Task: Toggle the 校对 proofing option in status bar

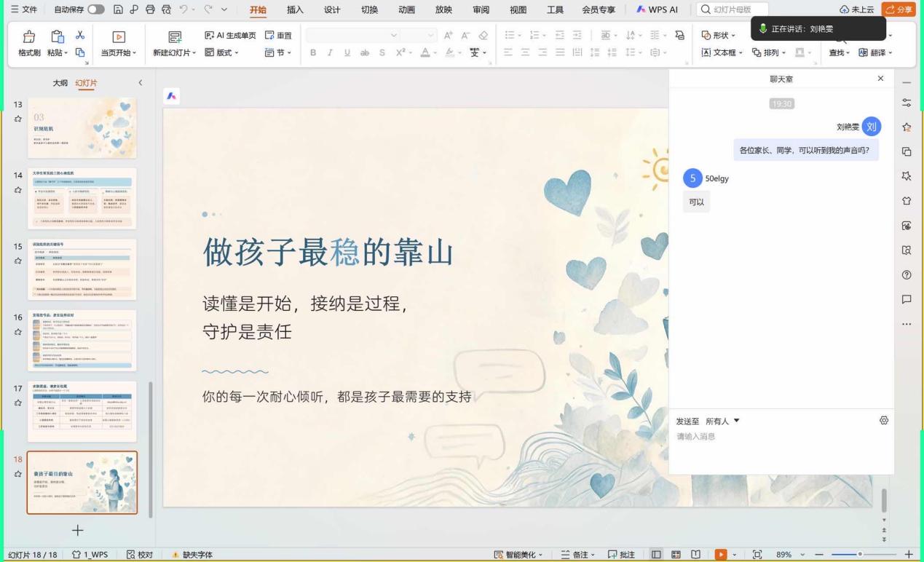Action: pyautogui.click(x=140, y=555)
